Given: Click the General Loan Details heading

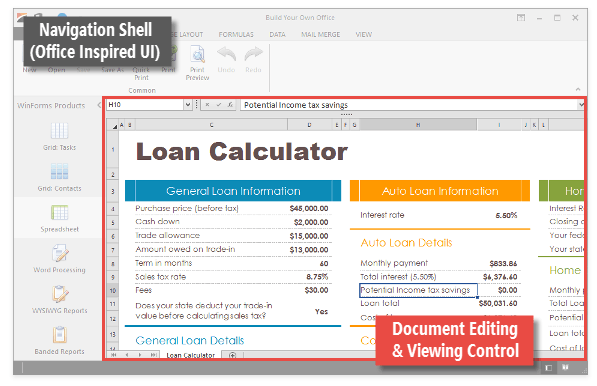Looking at the screenshot, I should [190, 341].
